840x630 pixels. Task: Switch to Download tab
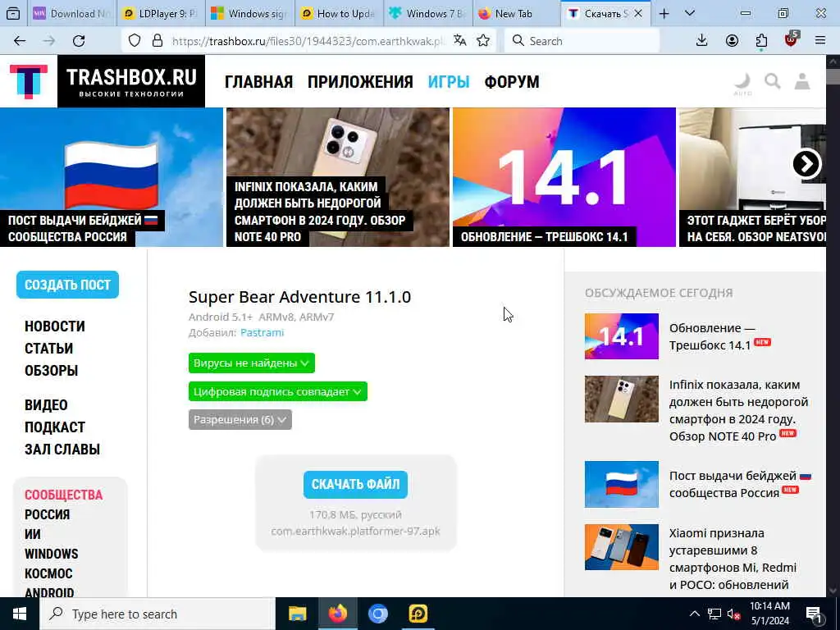[x=72, y=14]
